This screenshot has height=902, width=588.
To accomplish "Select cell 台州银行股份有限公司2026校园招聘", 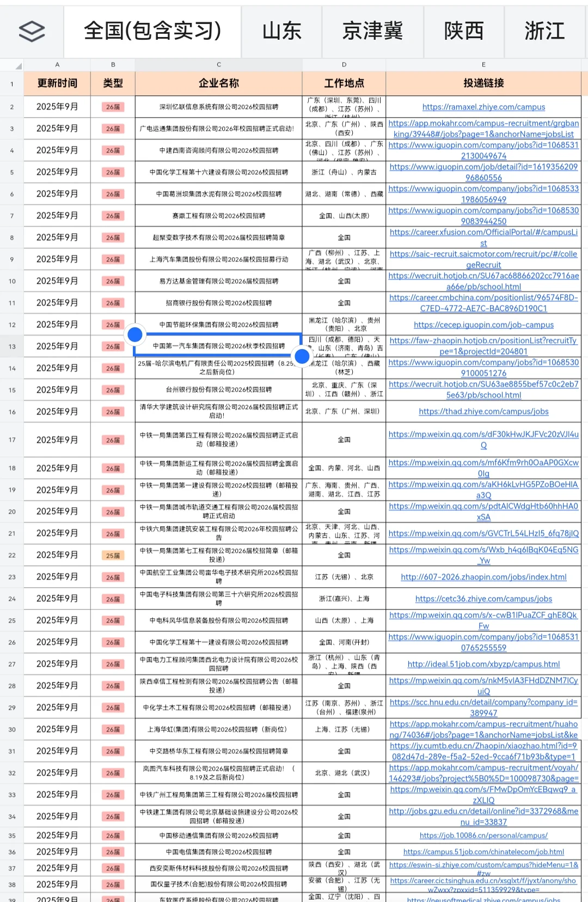I will 219,390.
